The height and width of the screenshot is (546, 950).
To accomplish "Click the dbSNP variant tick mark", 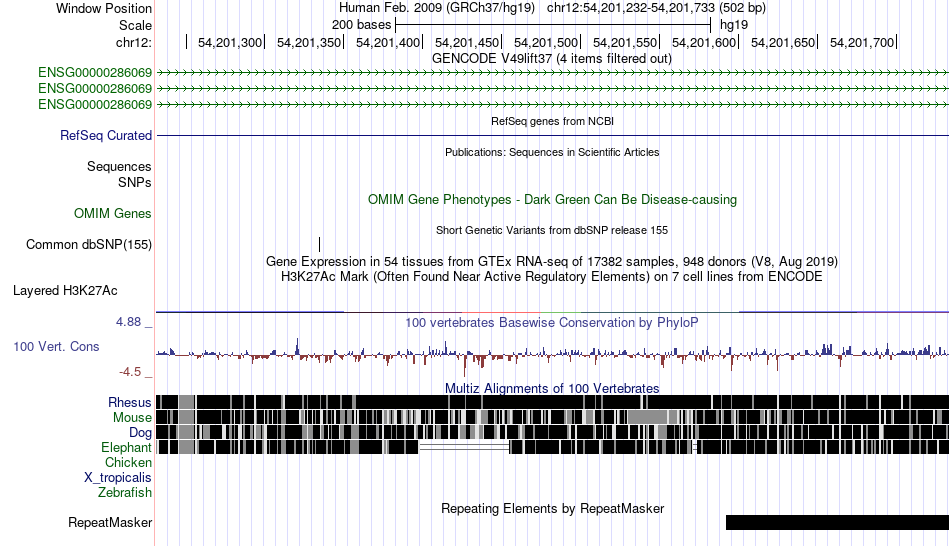I will (319, 244).
